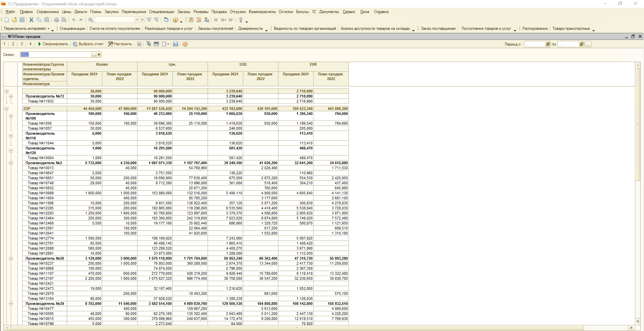Screen dimensions: 644x331
Task: Open the Продажи menu
Action: pos(219,12)
